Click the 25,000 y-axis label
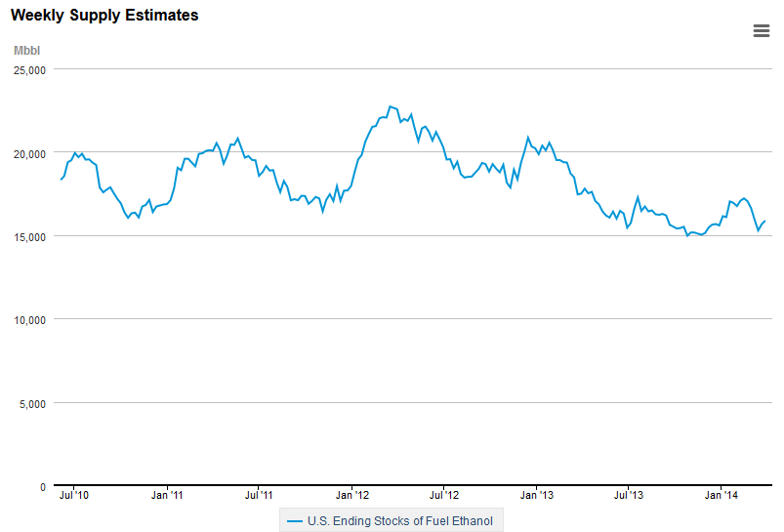784x532 pixels. (29, 70)
